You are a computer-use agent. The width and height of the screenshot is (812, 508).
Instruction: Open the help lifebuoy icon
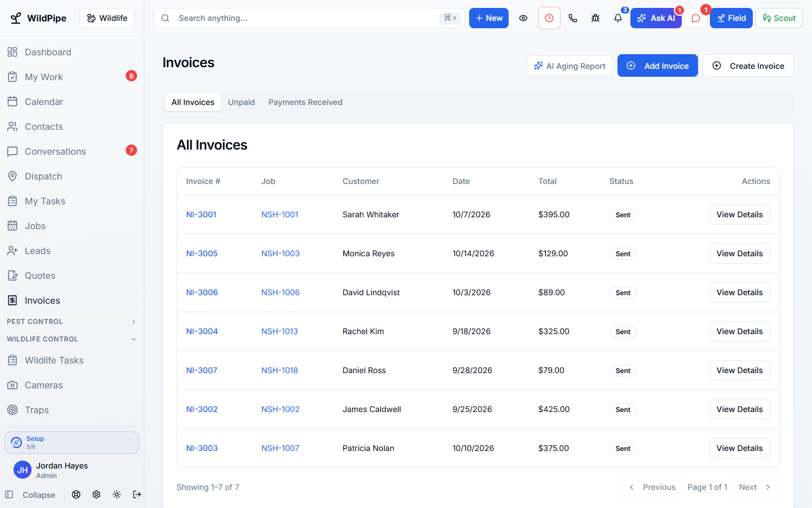76,494
